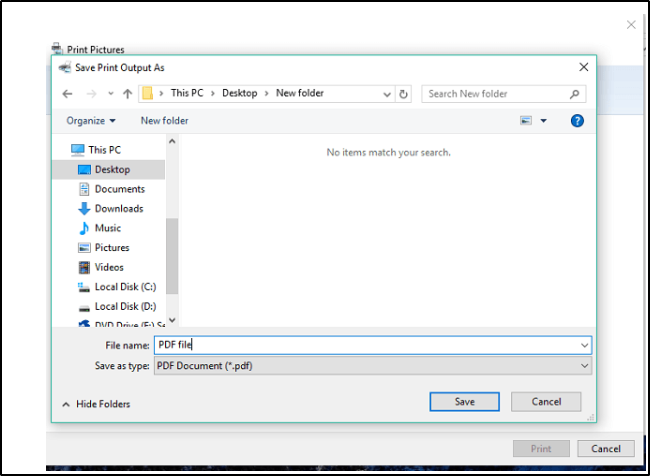Click the folder icon in address bar
This screenshot has width=650, height=476.
click(147, 94)
